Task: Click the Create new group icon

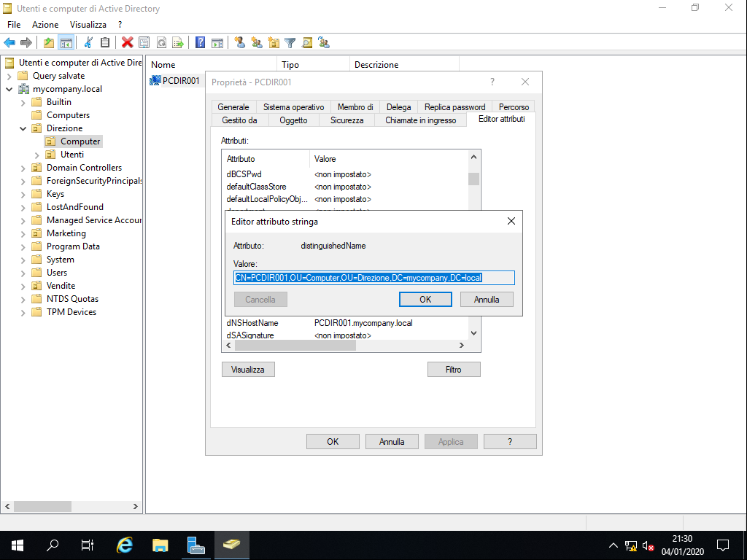Action: tap(258, 42)
